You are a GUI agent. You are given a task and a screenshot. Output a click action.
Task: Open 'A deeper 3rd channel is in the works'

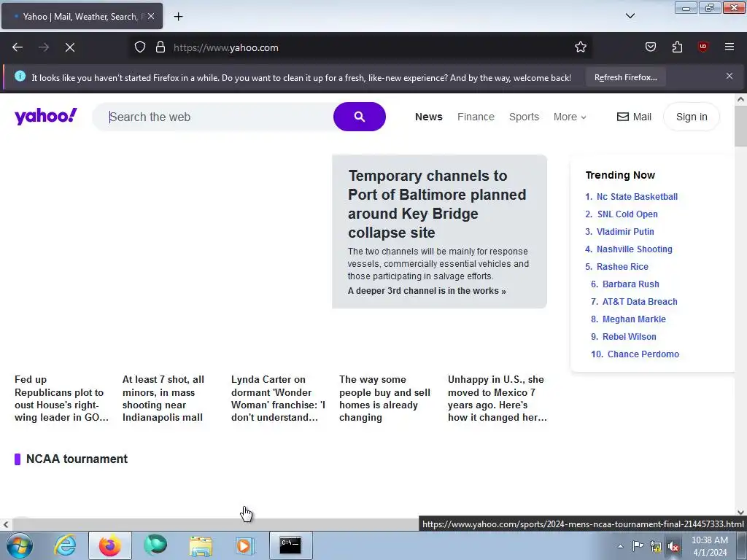tap(427, 291)
